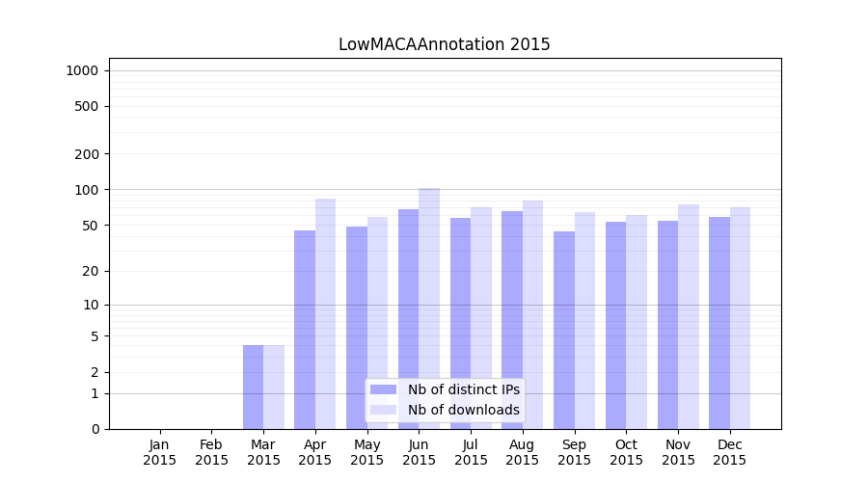Image resolution: width=868 pixels, height=482 pixels.
Task: Click the 'Nb of downloads' legend color swatch
Action: coord(383,410)
